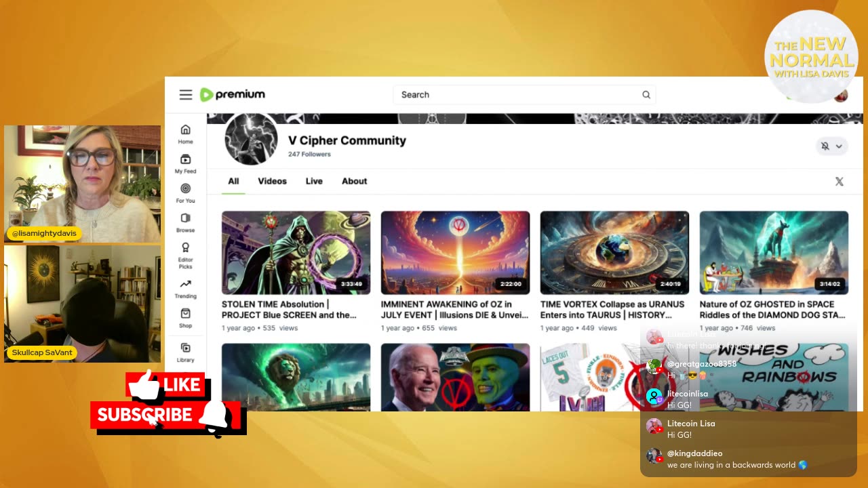The height and width of the screenshot is (488, 868).
Task: Click the TIME VORTEX Collapse title link
Action: 612,310
